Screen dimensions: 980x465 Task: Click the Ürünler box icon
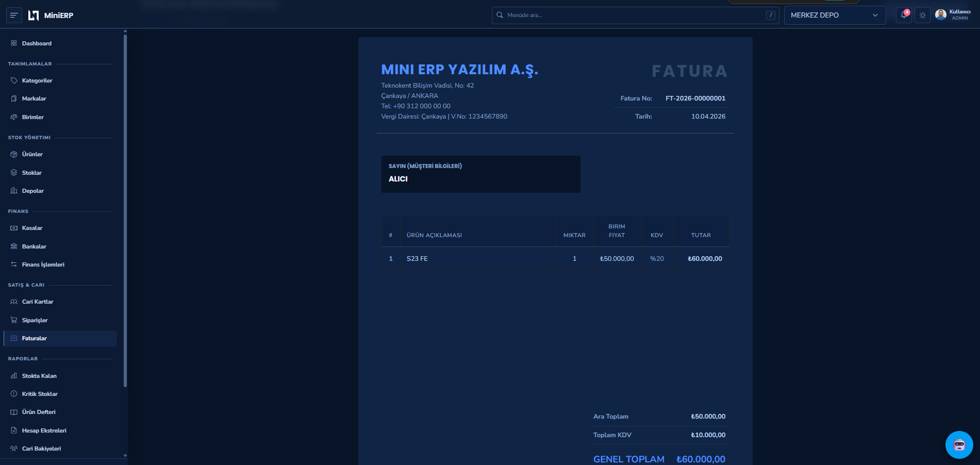(x=14, y=154)
